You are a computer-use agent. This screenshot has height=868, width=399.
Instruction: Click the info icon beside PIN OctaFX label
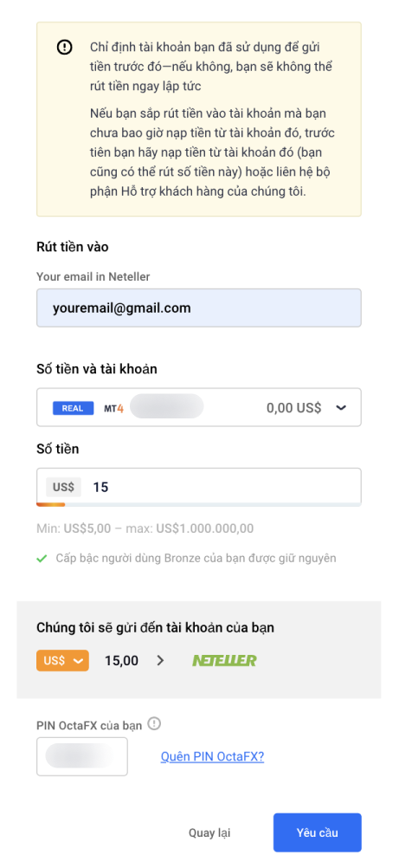point(154,723)
